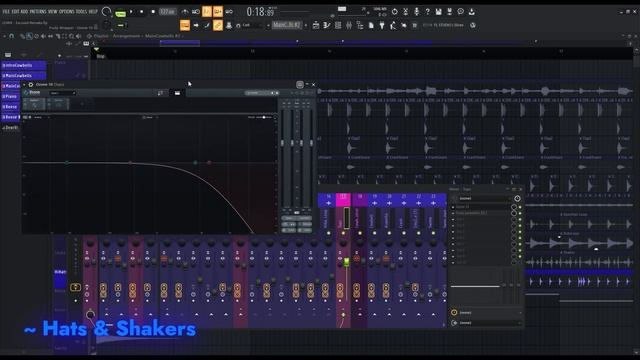Click the project info icon
640x360 pixels.
pos(460,12)
